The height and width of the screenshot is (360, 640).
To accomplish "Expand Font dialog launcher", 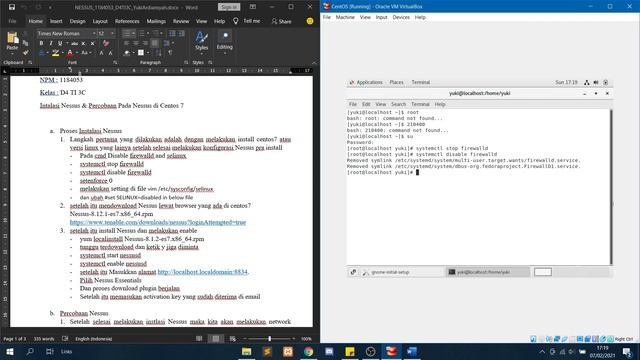I will (x=115, y=63).
